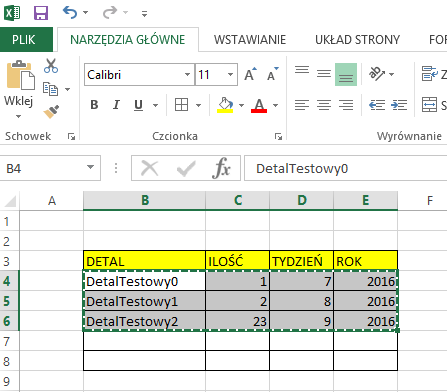Open the redo history dropdown arrow

(125, 13)
